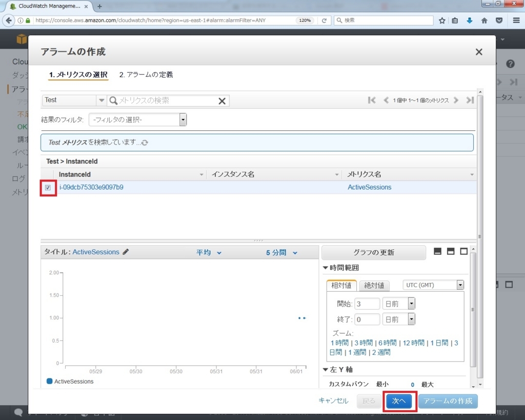This screenshot has height=420, width=525.
Task: Open the i-09dcb75303e9097b9 instance link
Action: (x=91, y=187)
